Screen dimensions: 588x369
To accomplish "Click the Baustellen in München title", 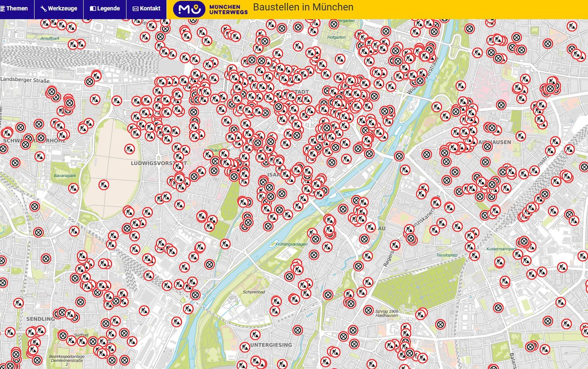I will (x=303, y=7).
